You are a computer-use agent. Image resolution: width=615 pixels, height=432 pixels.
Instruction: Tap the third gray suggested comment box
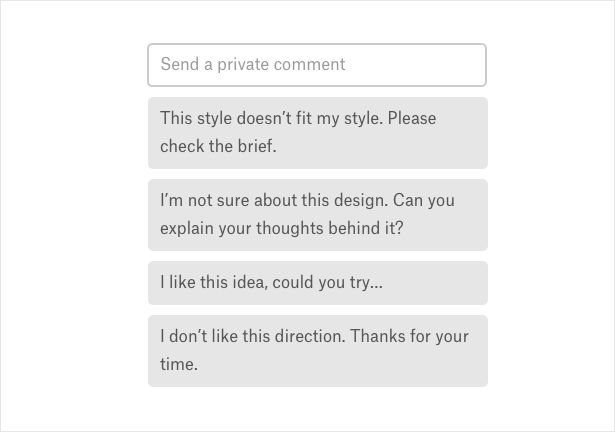(x=317, y=283)
